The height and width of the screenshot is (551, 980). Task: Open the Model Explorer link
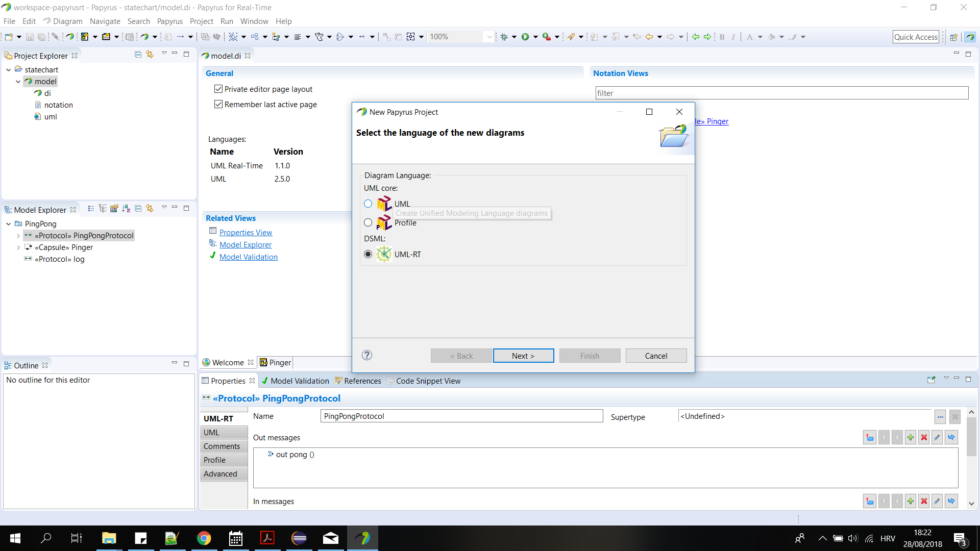pos(246,244)
